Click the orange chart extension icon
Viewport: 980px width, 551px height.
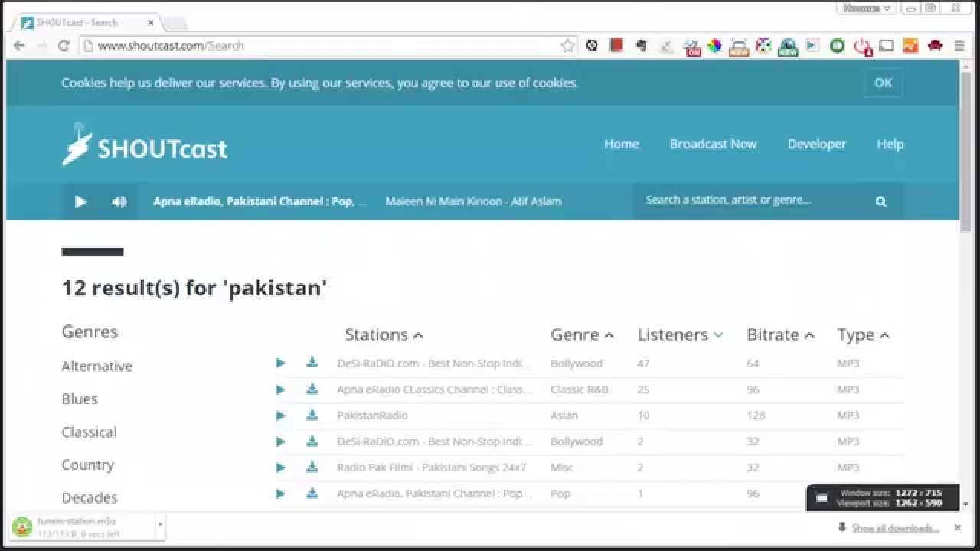tap(910, 46)
